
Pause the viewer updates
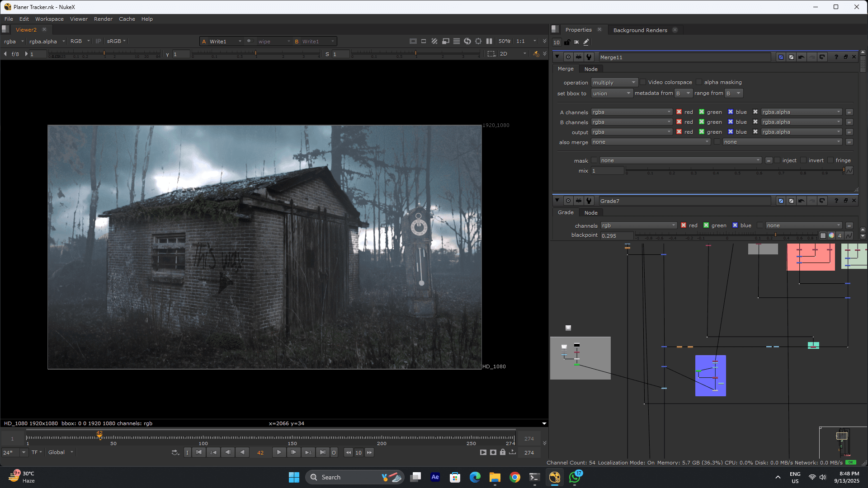[489, 41]
